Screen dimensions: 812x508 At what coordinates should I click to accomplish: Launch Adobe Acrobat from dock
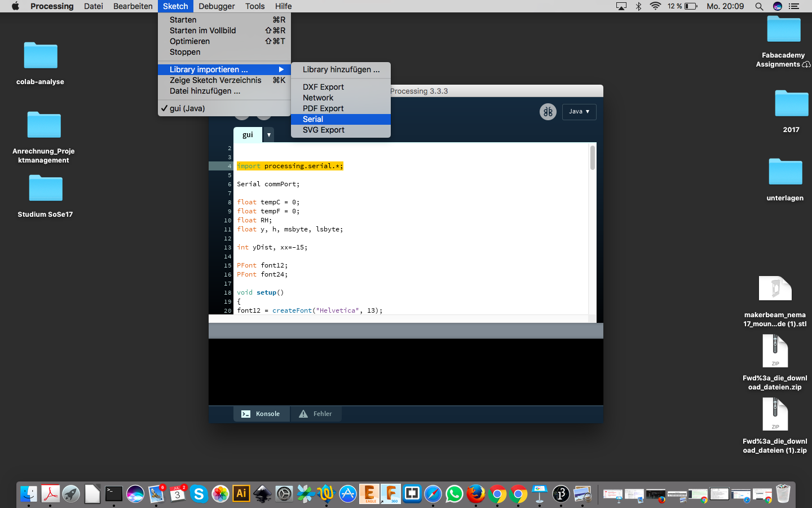click(x=50, y=494)
